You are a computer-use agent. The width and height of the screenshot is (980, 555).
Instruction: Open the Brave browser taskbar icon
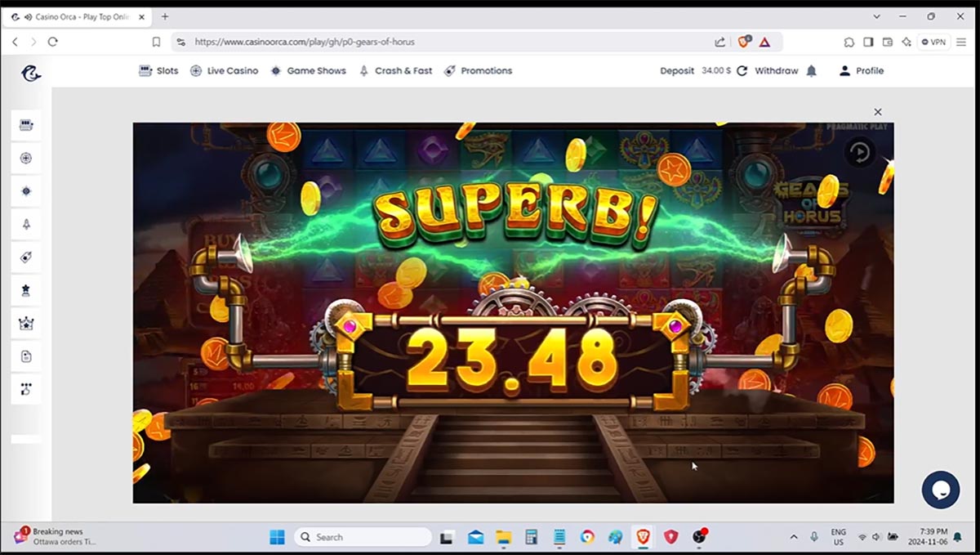pyautogui.click(x=643, y=537)
